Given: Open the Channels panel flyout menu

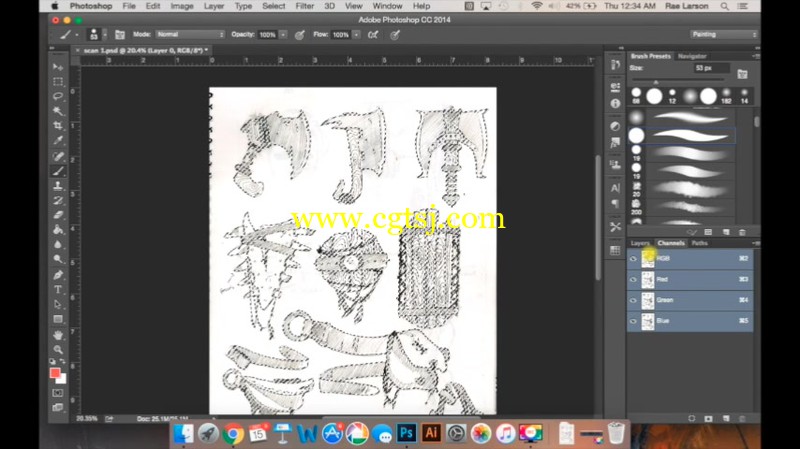Looking at the screenshot, I should coord(755,243).
